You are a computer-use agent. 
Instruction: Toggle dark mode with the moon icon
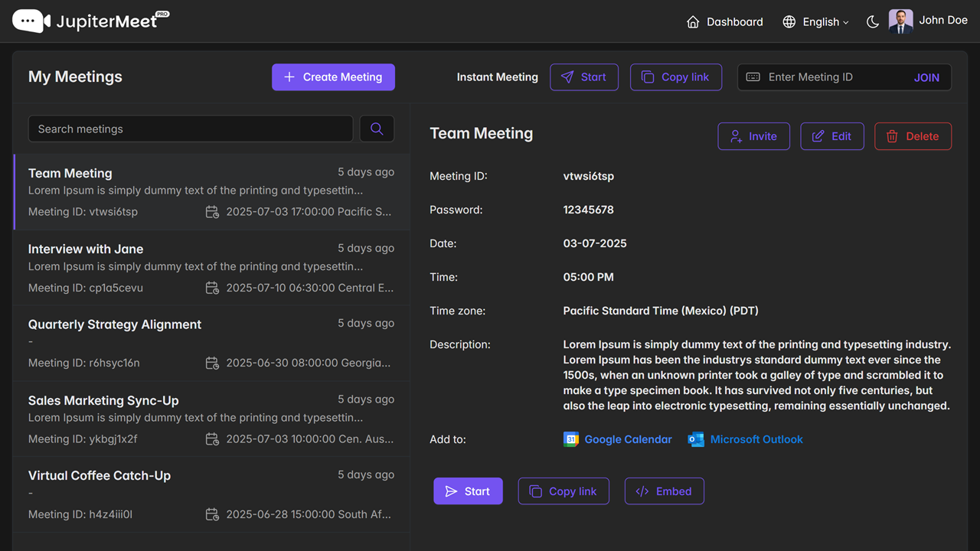pos(872,21)
